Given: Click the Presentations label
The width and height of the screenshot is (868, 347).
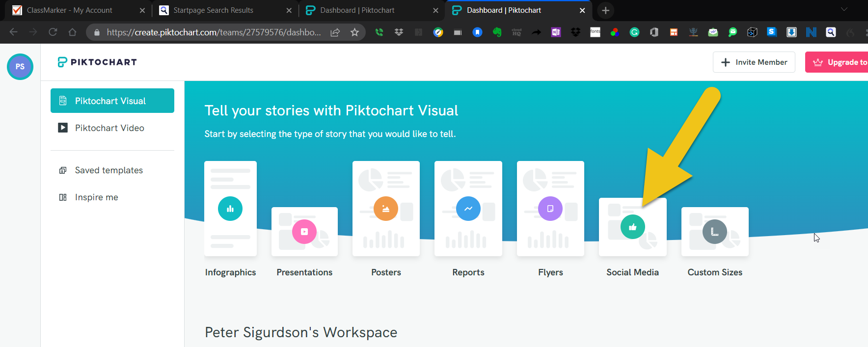Looking at the screenshot, I should point(304,272).
